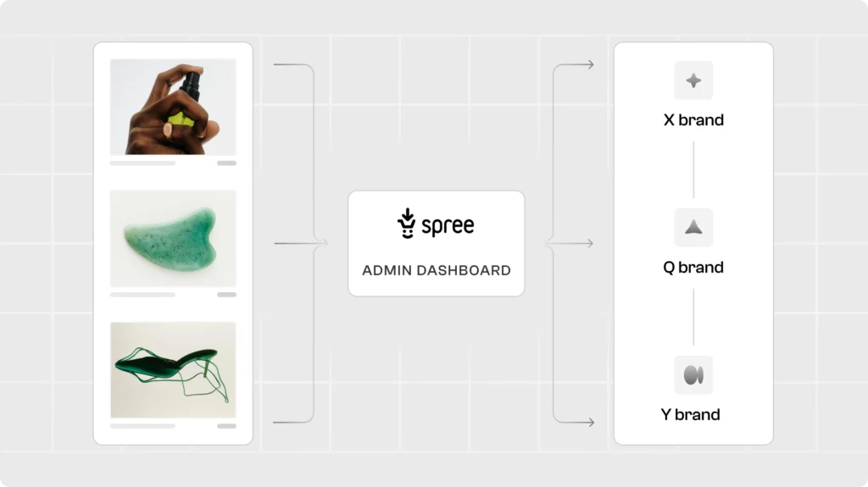Click the arrowhead entering the Admin Dashboard card
Screen dimensions: 868x487
[323, 244]
